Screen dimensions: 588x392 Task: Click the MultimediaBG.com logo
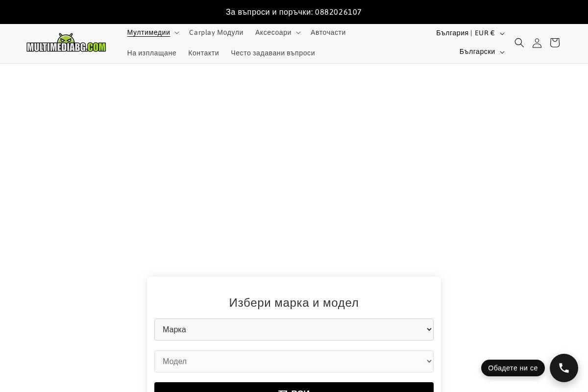(x=66, y=43)
